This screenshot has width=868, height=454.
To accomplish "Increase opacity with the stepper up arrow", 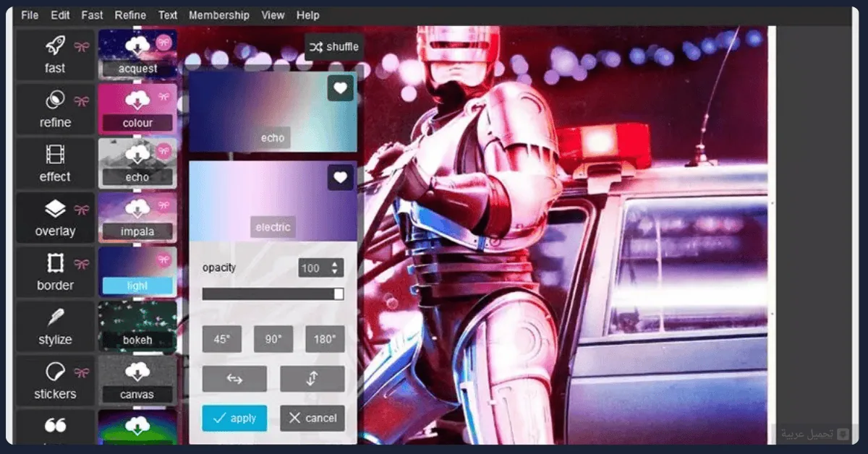I will 334,264.
